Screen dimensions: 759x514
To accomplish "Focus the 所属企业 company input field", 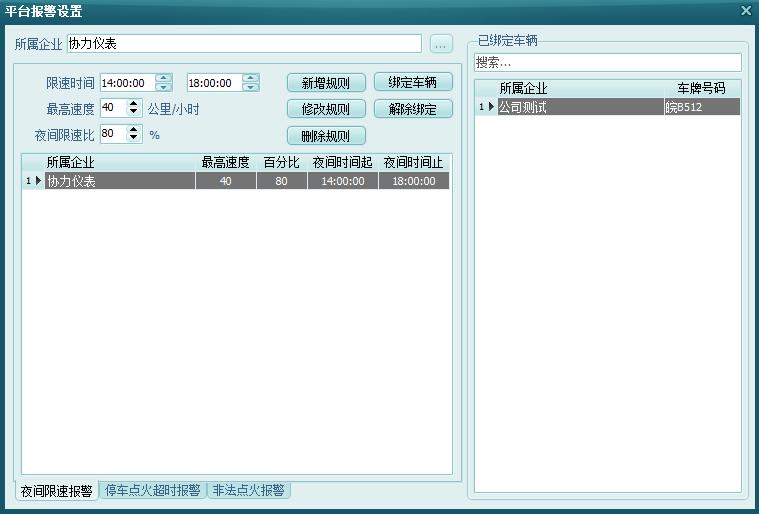I will (x=244, y=44).
